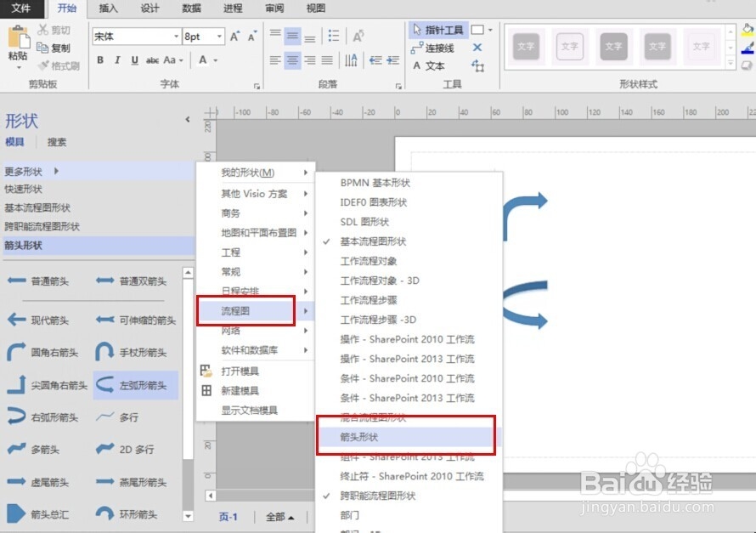Open the Aa change case dropdown
This screenshot has height=533, width=756.
173,60
